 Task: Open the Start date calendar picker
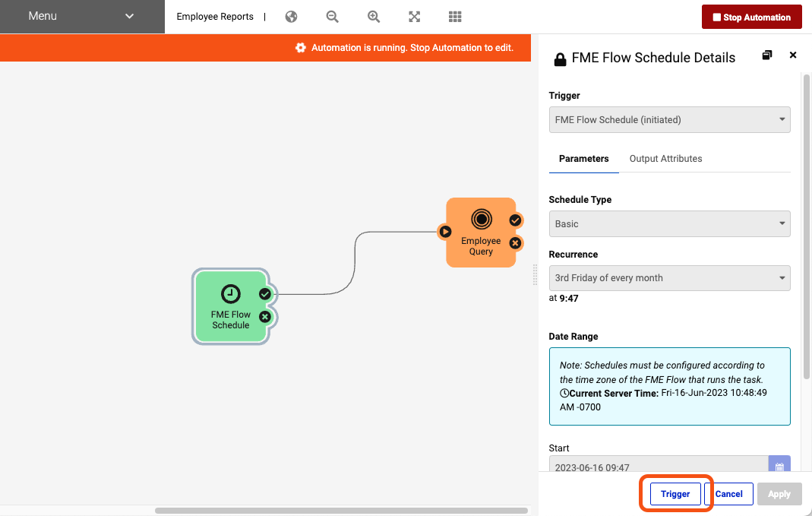pyautogui.click(x=779, y=464)
